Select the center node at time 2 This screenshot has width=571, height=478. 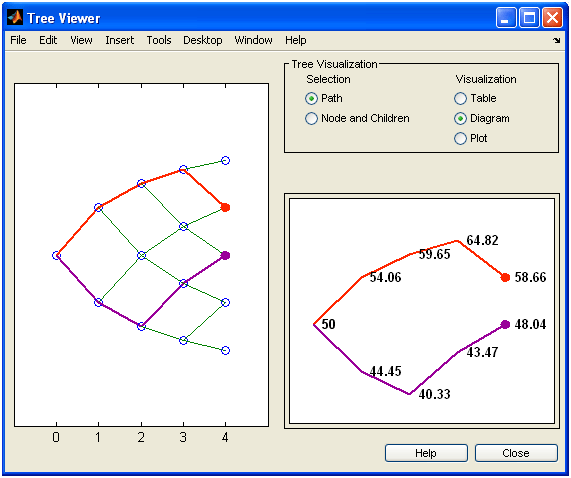tap(141, 256)
